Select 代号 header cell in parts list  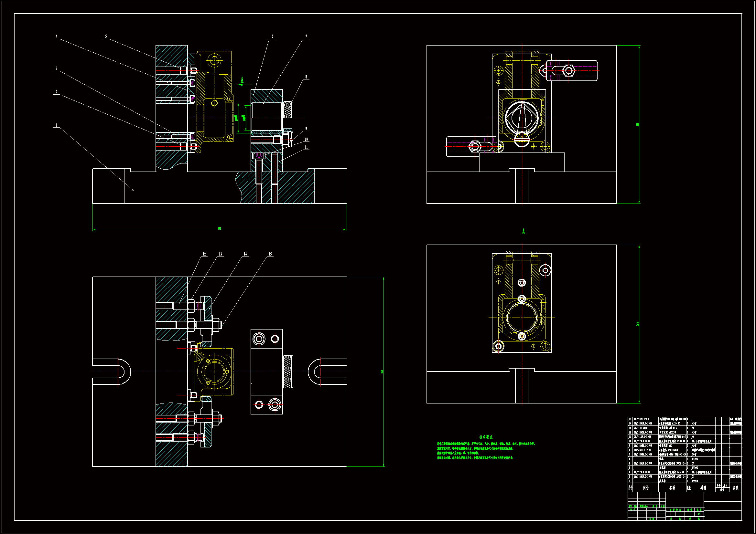[x=646, y=488]
